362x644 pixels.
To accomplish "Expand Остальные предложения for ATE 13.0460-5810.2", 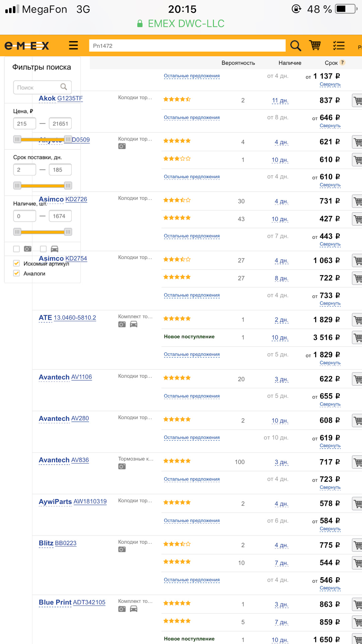I will tap(192, 355).
